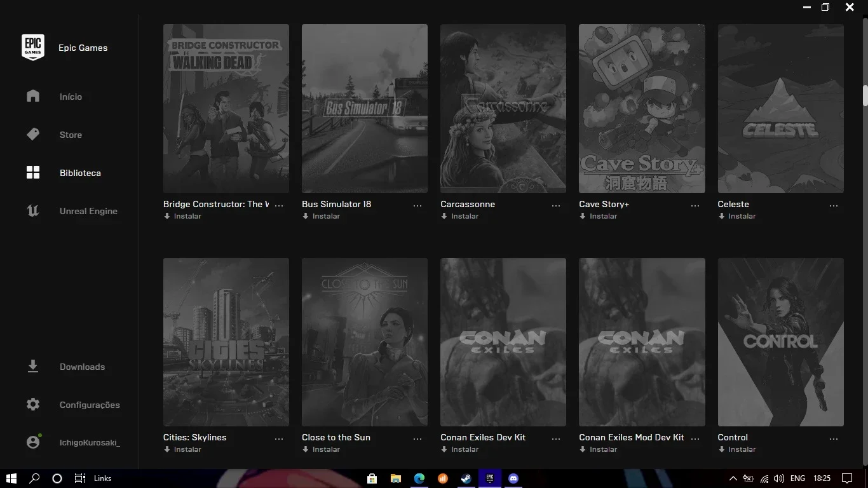This screenshot has height=488, width=868.
Task: Switch to Biblioteca section
Action: (80, 173)
